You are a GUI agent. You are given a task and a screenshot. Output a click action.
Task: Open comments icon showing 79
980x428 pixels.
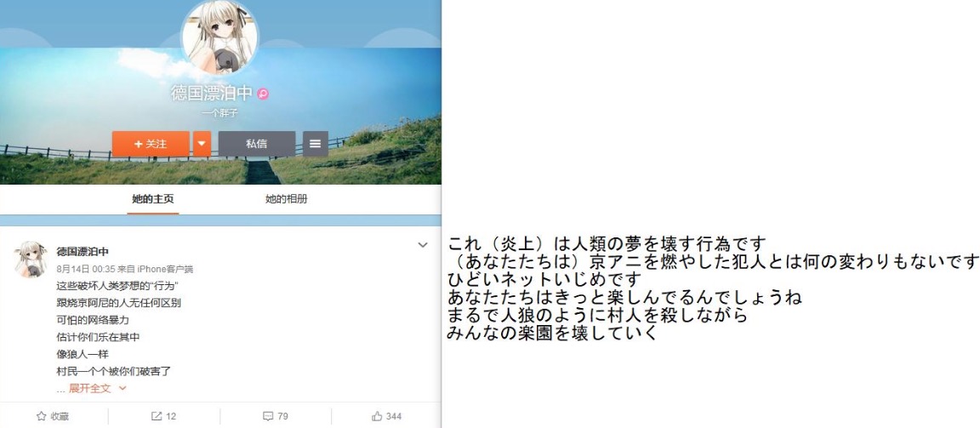click(x=267, y=416)
